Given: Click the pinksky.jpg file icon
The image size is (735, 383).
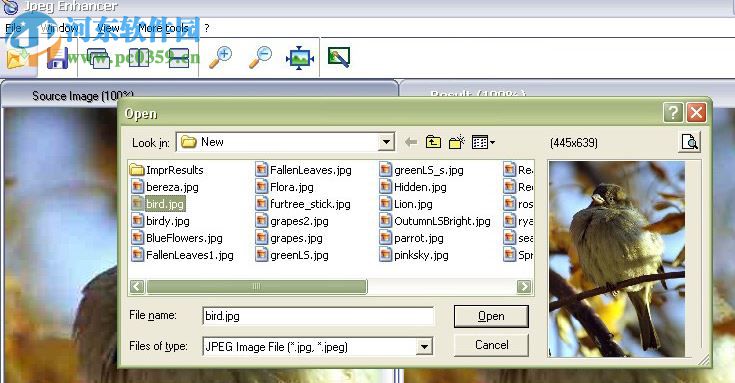Looking at the screenshot, I should tap(385, 255).
